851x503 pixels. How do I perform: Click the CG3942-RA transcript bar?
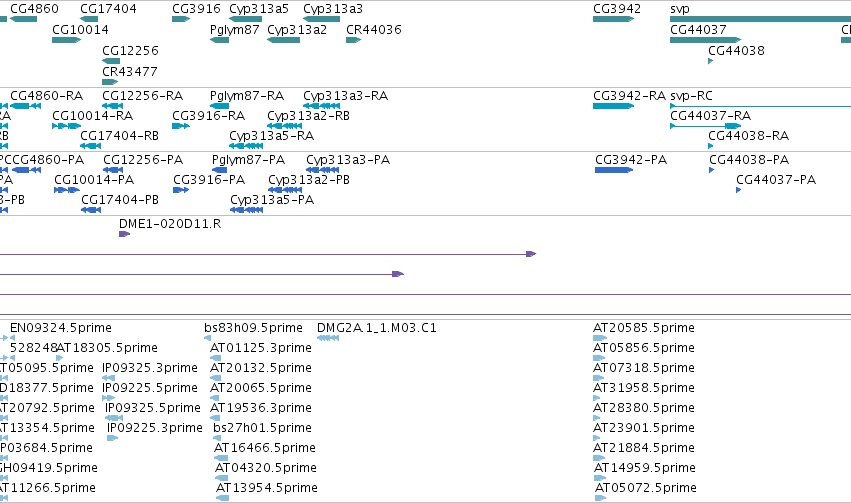click(x=613, y=106)
